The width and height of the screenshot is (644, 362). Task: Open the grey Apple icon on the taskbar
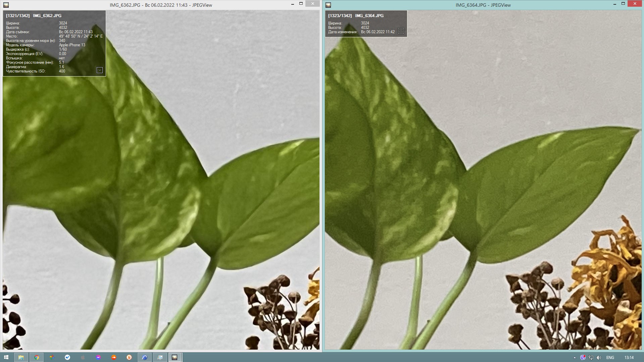tap(83, 357)
